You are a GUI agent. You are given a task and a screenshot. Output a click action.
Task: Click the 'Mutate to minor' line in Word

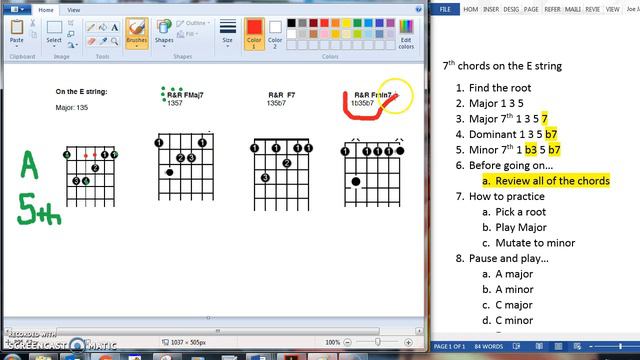click(x=535, y=243)
